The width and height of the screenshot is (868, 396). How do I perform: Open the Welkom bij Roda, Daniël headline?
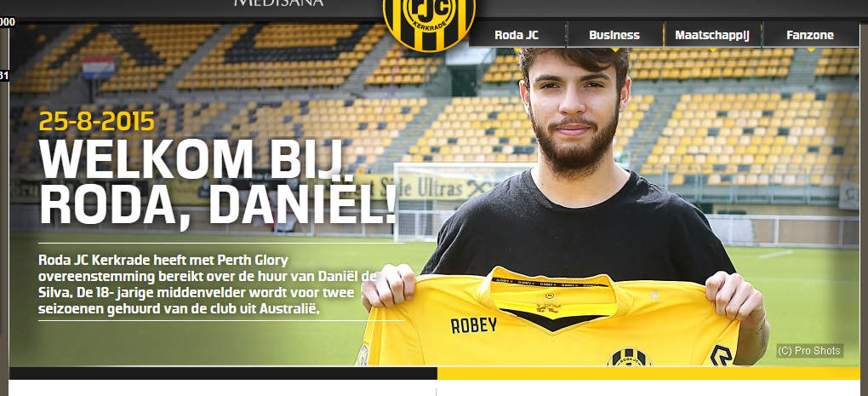218,181
